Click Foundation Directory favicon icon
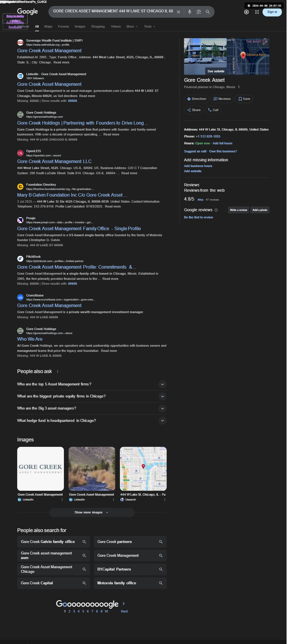This screenshot has width=290, height=644. tap(20, 187)
